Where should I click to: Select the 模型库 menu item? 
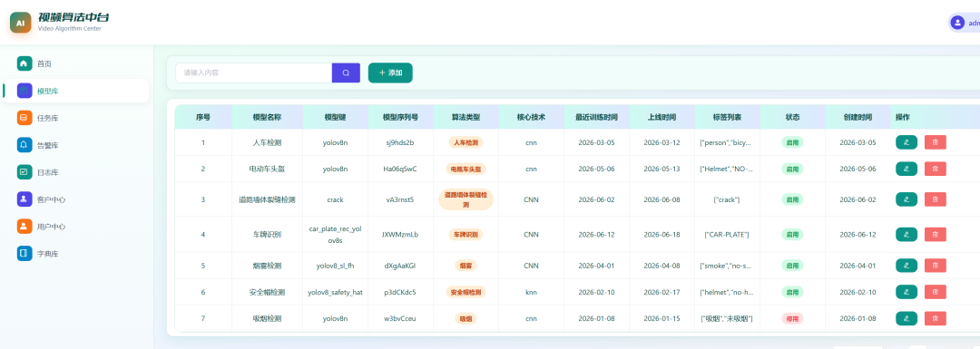tap(76, 92)
